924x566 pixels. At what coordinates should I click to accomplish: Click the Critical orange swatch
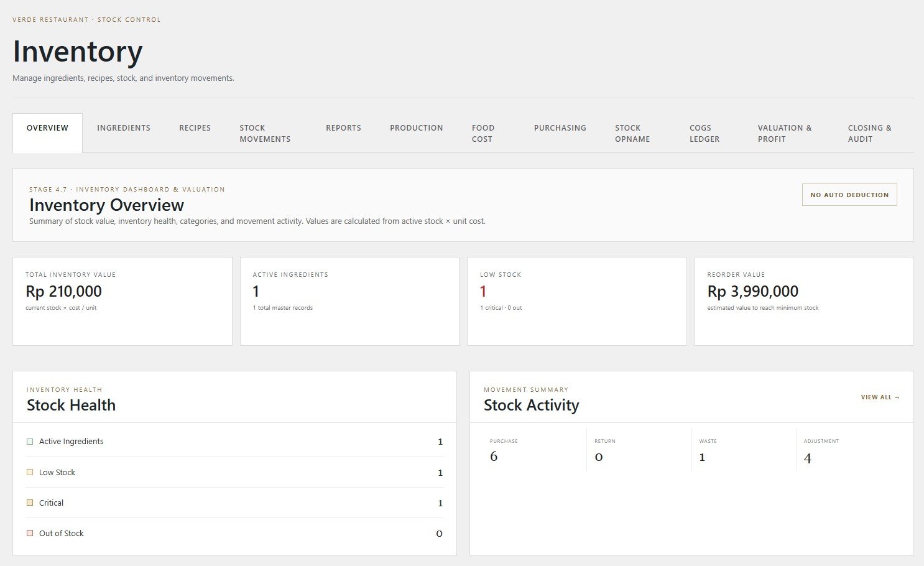coord(30,503)
